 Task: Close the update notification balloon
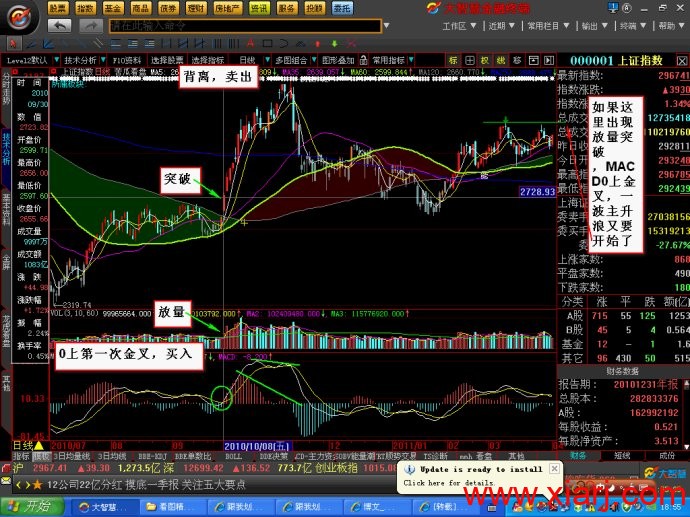554,469
